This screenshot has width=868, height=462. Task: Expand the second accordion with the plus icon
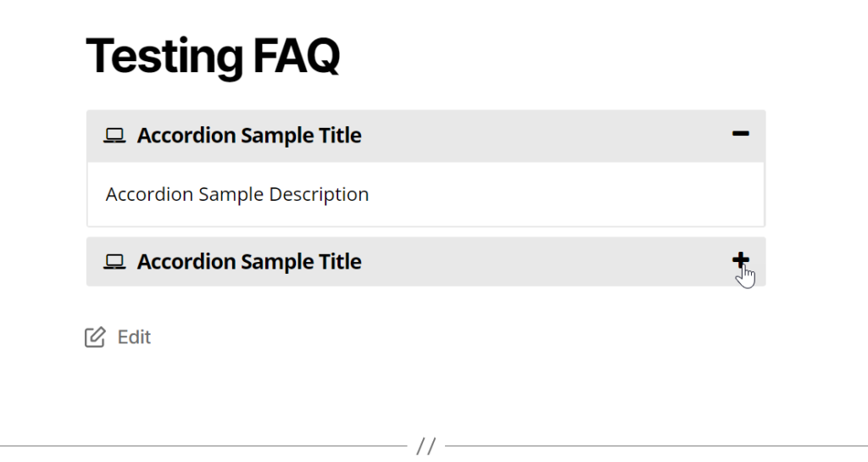pyautogui.click(x=741, y=260)
